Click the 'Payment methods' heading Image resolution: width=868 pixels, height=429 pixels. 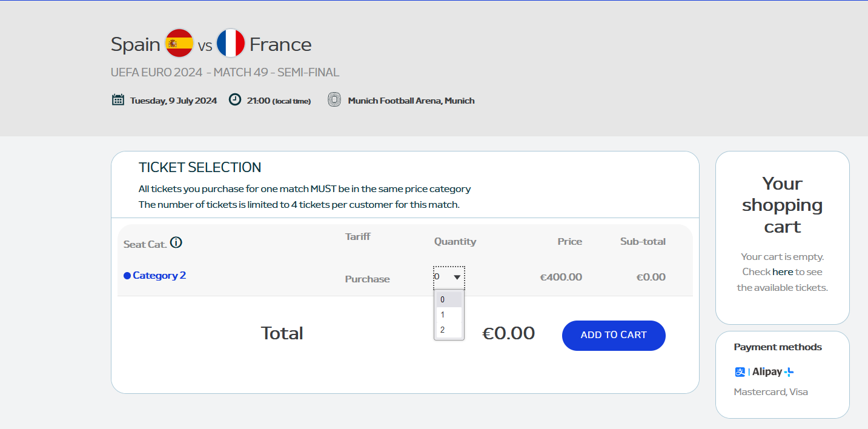(x=778, y=347)
